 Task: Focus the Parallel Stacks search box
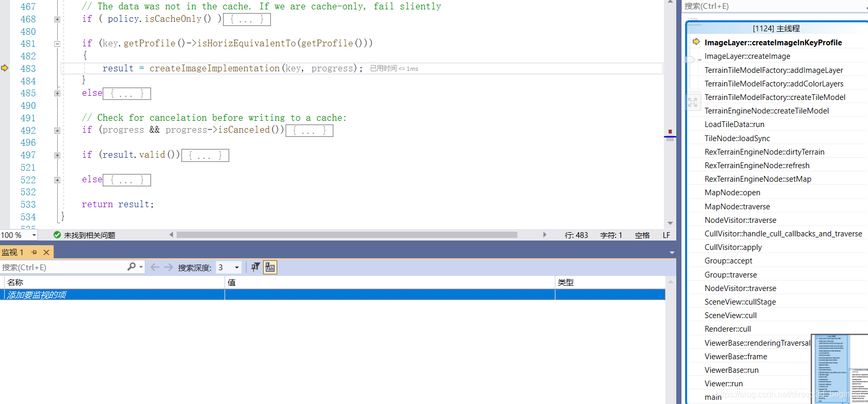775,6
